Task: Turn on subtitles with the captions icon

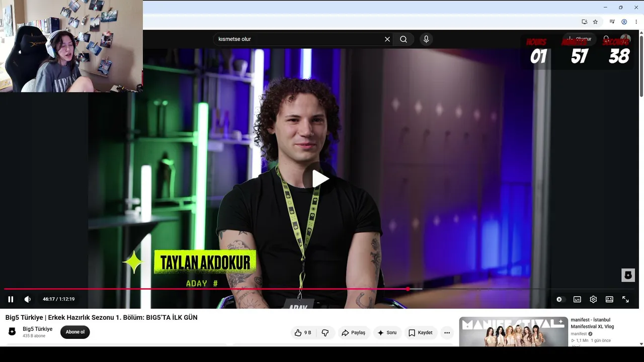Action: tap(577, 299)
